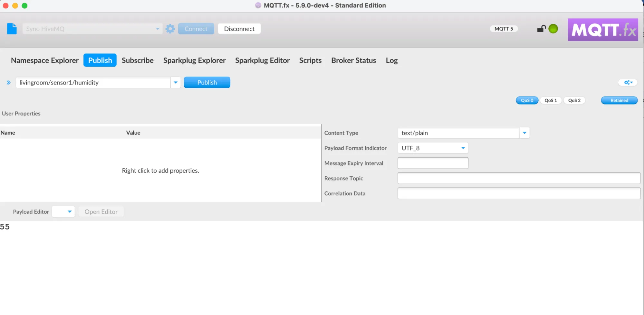Expand the double chevron beside topic field

9,83
